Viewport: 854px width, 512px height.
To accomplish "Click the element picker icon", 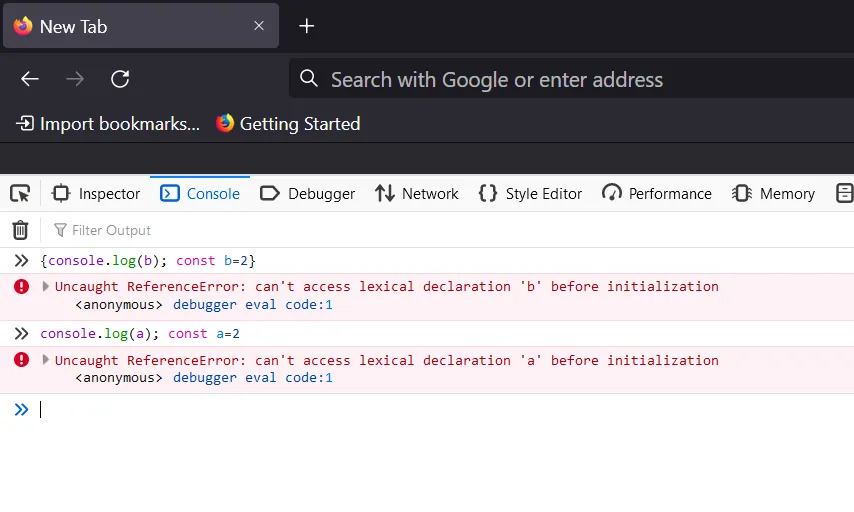I will (x=20, y=193).
